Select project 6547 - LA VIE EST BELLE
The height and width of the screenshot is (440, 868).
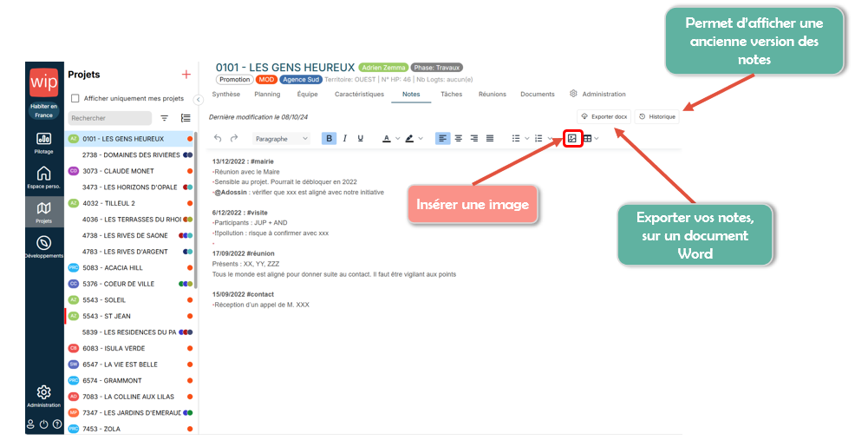[130, 364]
